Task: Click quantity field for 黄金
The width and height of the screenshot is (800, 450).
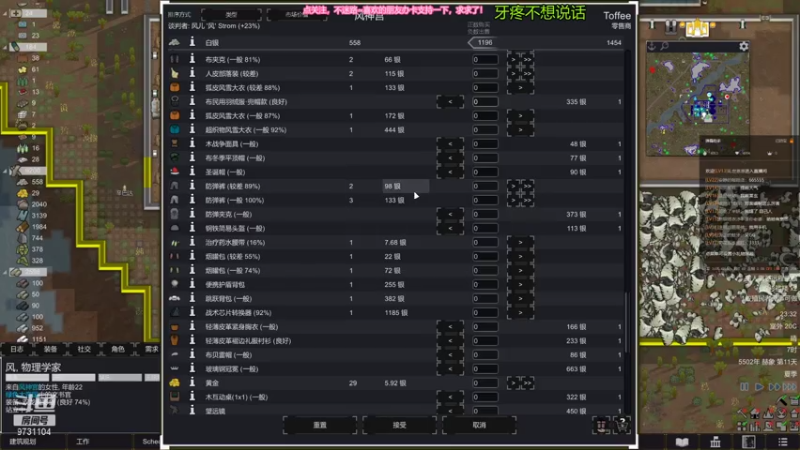Action: point(485,383)
